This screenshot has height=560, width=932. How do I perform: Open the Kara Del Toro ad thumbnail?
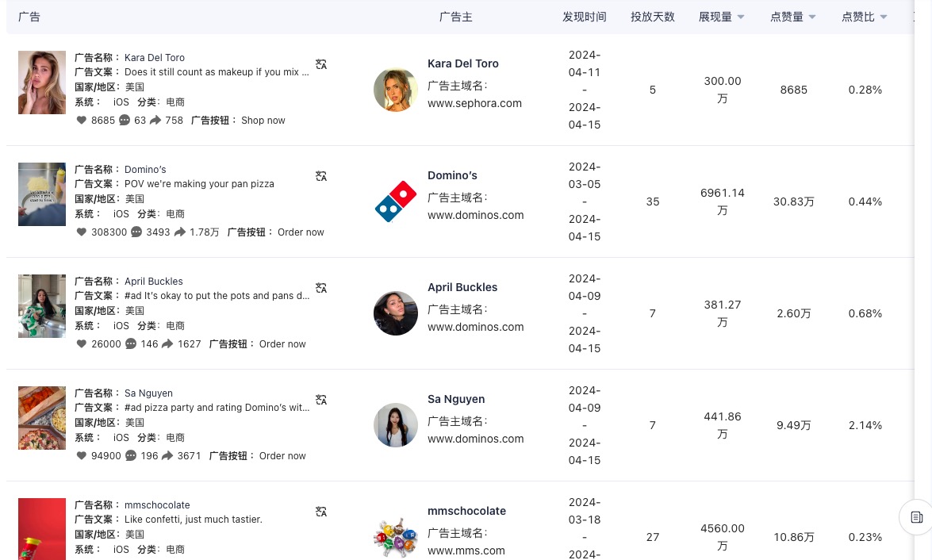[x=42, y=82]
